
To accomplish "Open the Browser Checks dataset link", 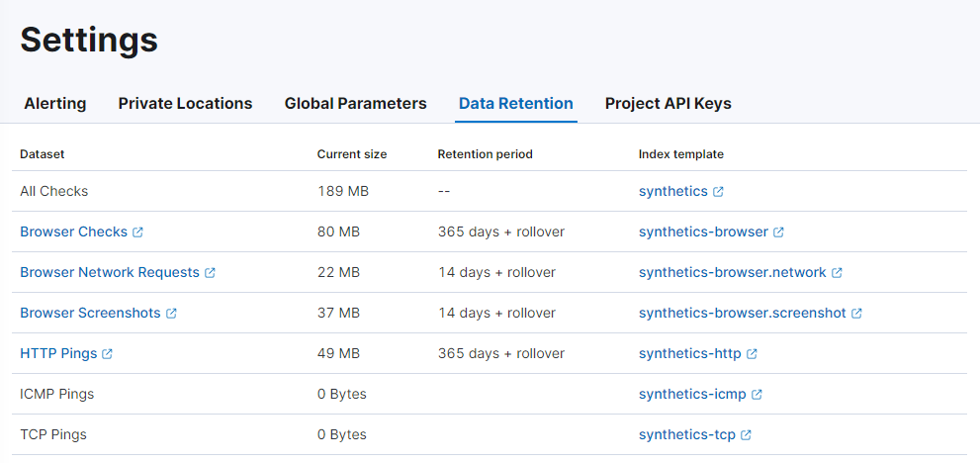I will tap(73, 231).
